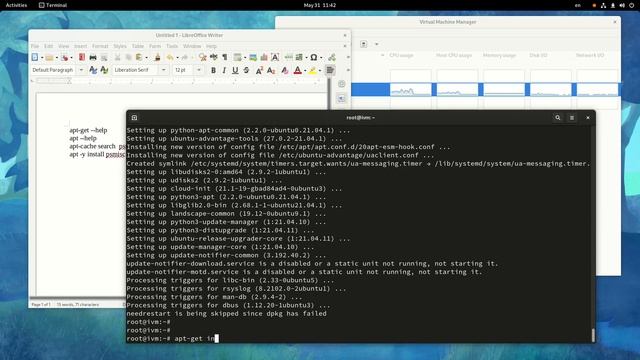This screenshot has height=360, width=640.
Task: Click the Insert Chart icon in Writer
Action: tap(264, 58)
